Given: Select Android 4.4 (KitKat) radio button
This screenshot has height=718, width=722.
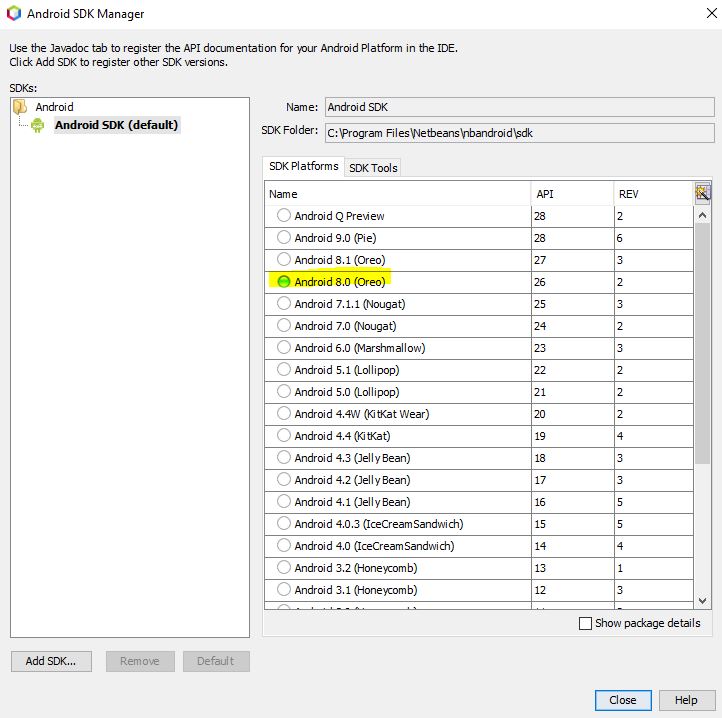Looking at the screenshot, I should (284, 435).
